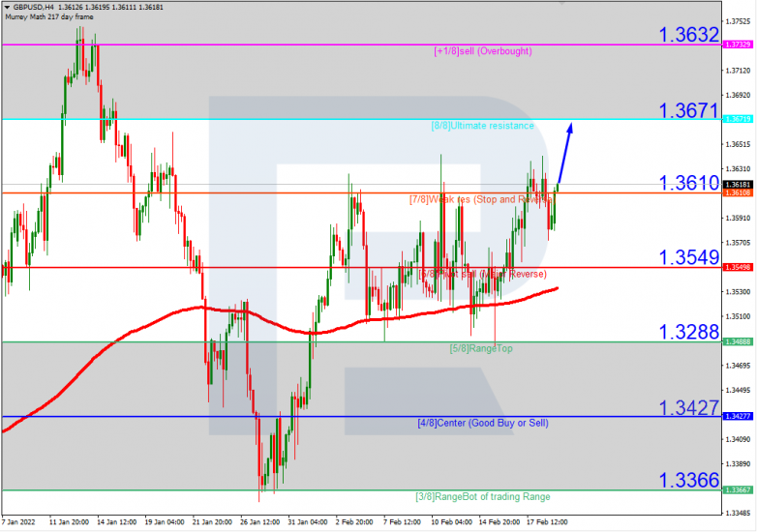Select the '[6/8]Pivot sell (Major Reverse)' label
The height and width of the screenshot is (532, 757).
tap(482, 274)
